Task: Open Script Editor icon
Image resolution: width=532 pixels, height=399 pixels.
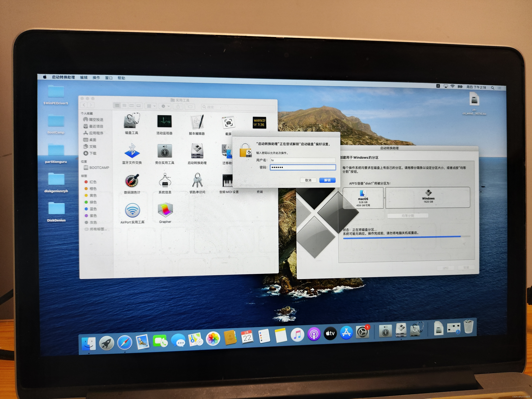Action: (197, 122)
